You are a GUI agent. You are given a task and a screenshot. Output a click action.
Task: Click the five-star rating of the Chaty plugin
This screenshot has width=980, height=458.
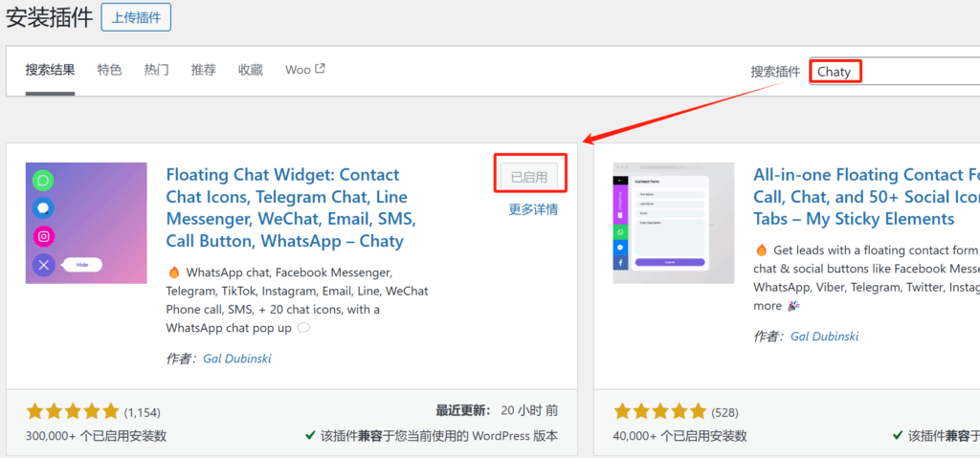[72, 411]
